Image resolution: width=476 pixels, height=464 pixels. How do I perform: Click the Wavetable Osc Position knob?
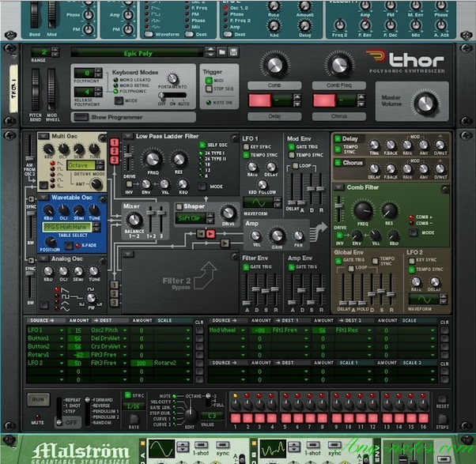(x=50, y=242)
